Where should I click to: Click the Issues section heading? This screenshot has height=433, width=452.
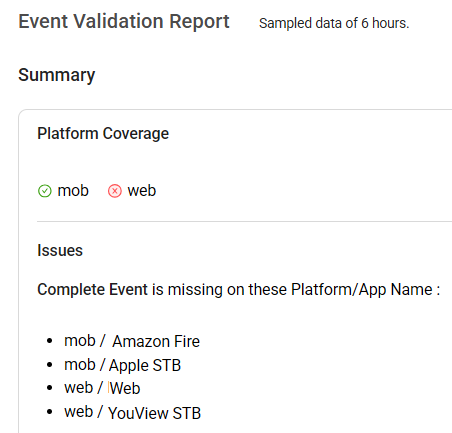click(60, 250)
